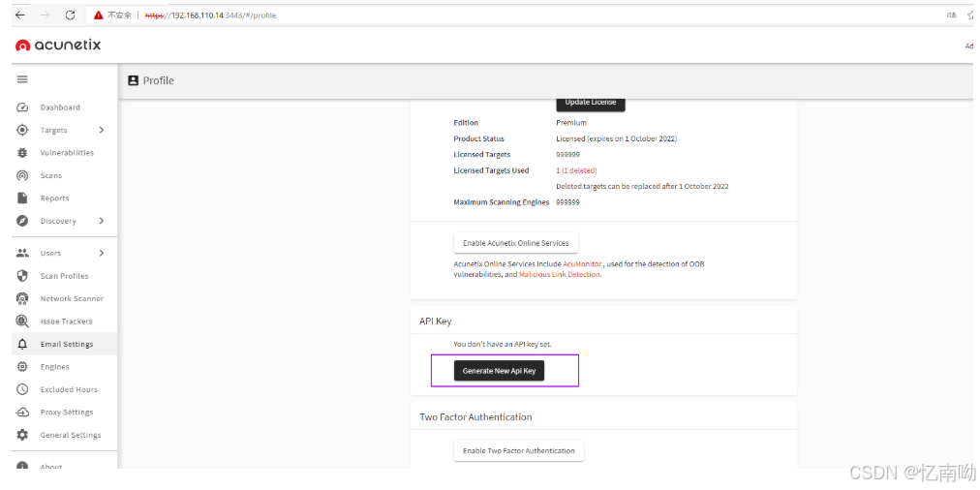
Task: Click the insecure connection warning icon
Action: (x=98, y=15)
